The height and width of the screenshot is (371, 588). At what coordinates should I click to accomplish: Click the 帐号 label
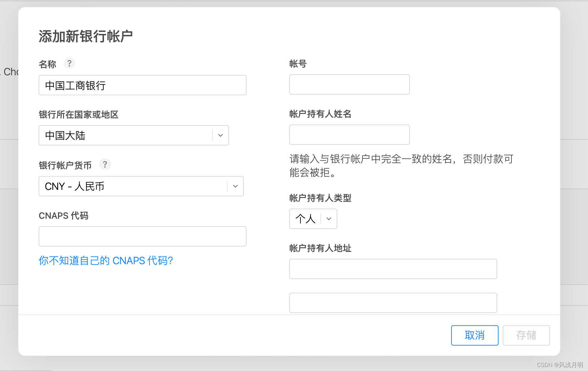(298, 64)
